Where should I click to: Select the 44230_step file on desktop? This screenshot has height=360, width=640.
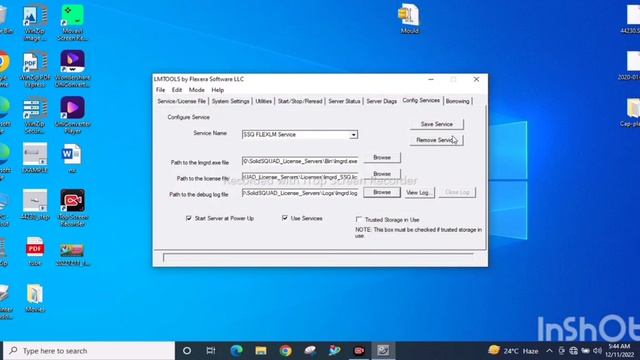pyautogui.click(x=35, y=205)
